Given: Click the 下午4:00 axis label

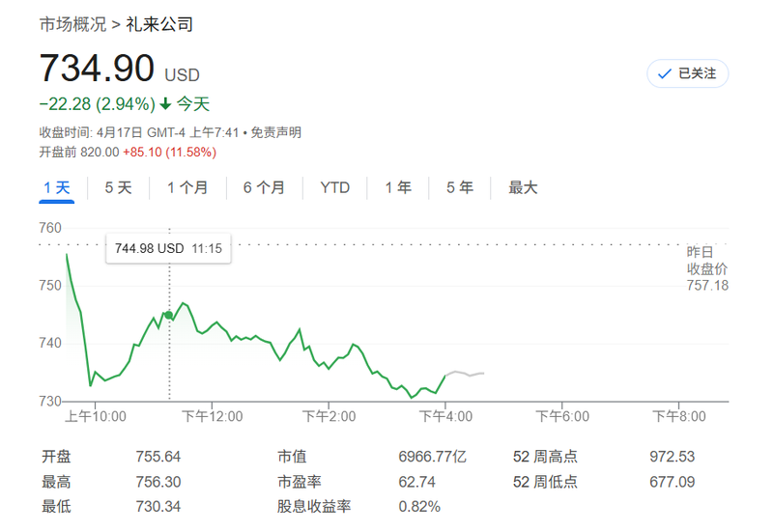Looking at the screenshot, I should pyautogui.click(x=445, y=417).
